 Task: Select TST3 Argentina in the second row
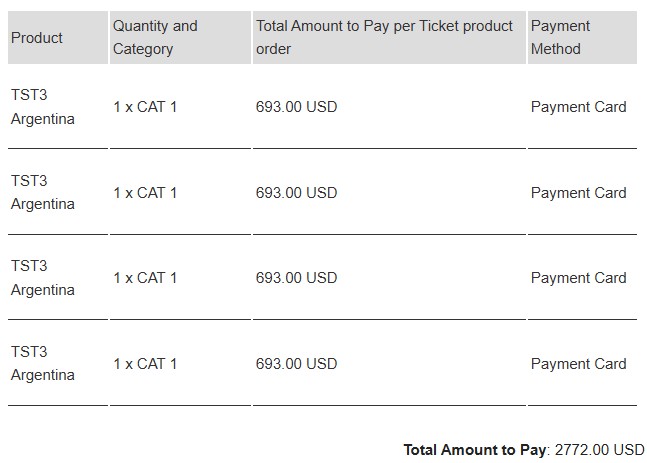pyautogui.click(x=43, y=192)
